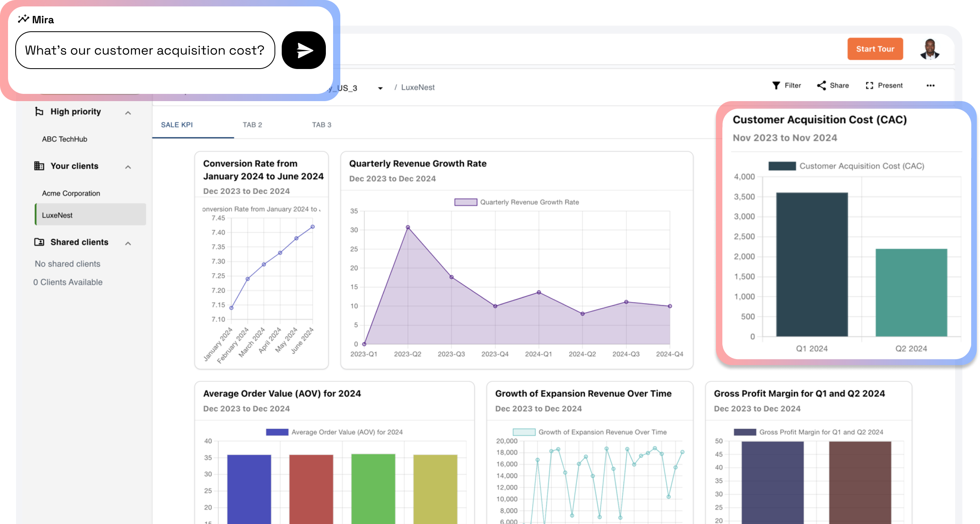Click the Mira sparkle icon

[23, 19]
